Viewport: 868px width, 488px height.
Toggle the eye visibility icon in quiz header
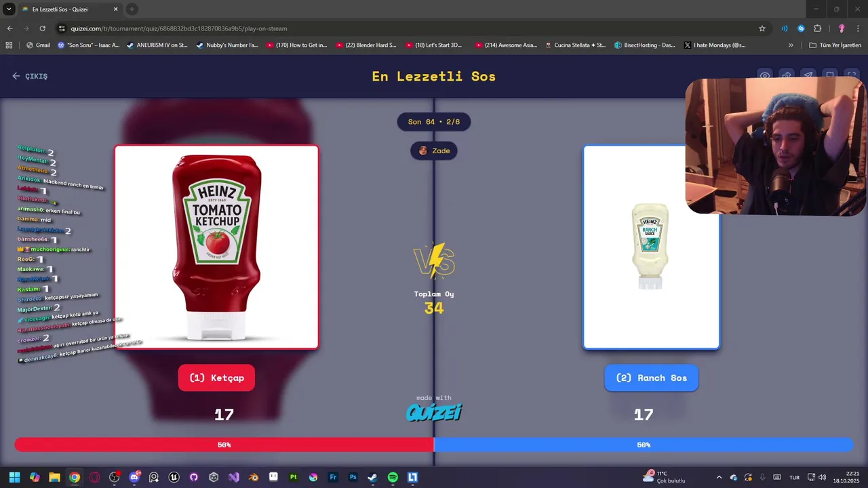coord(765,76)
